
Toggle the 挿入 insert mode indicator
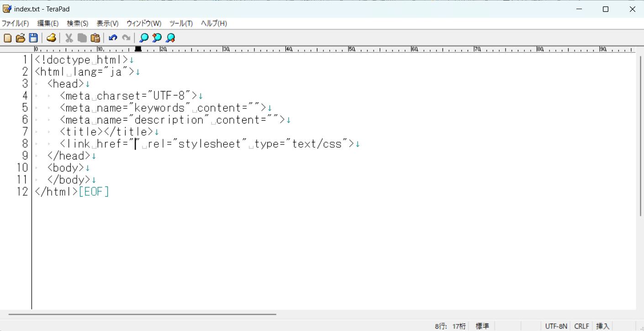tap(603, 326)
